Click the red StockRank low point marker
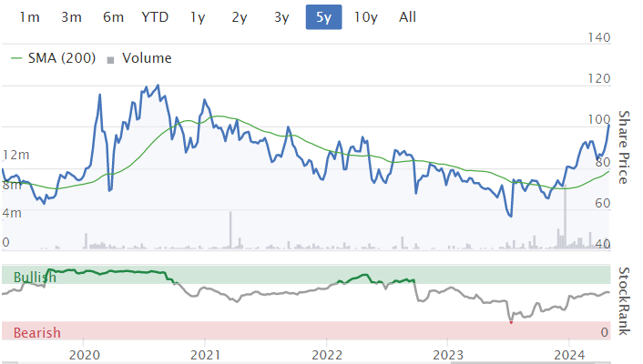 click(x=511, y=322)
